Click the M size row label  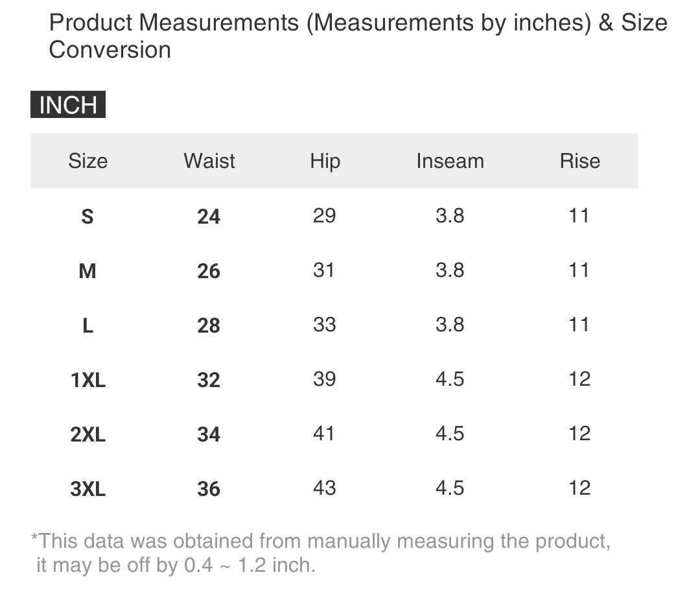tap(87, 271)
